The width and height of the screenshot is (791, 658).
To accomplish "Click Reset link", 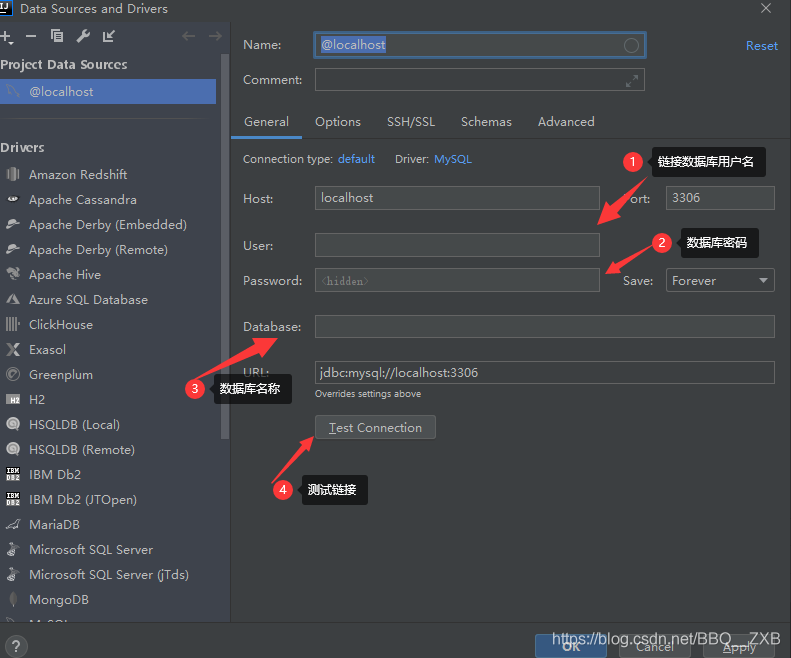I will point(761,46).
